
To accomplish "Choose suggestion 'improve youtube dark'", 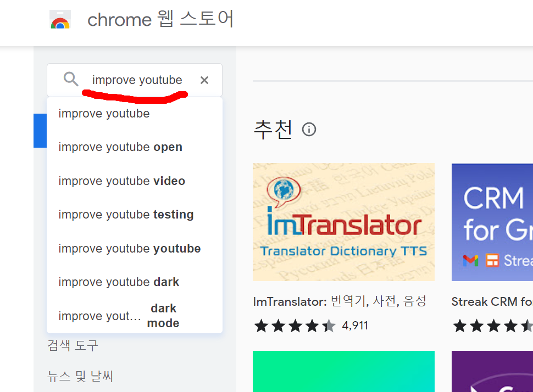I will click(x=135, y=282).
